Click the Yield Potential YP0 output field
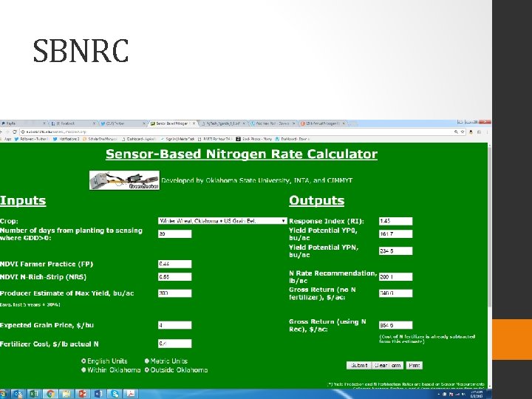Screen dimensions: 532x399 point(395,233)
